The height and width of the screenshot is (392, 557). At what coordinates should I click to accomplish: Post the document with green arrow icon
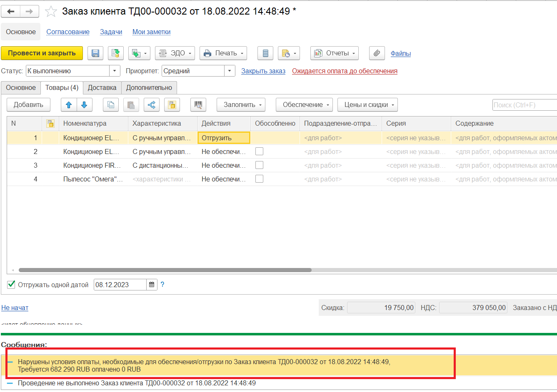point(116,53)
